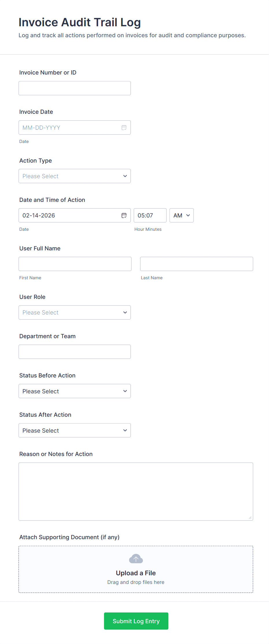Open the Invoice Date calendar picker icon
Viewport: 269px width, 644px height.
[124, 128]
